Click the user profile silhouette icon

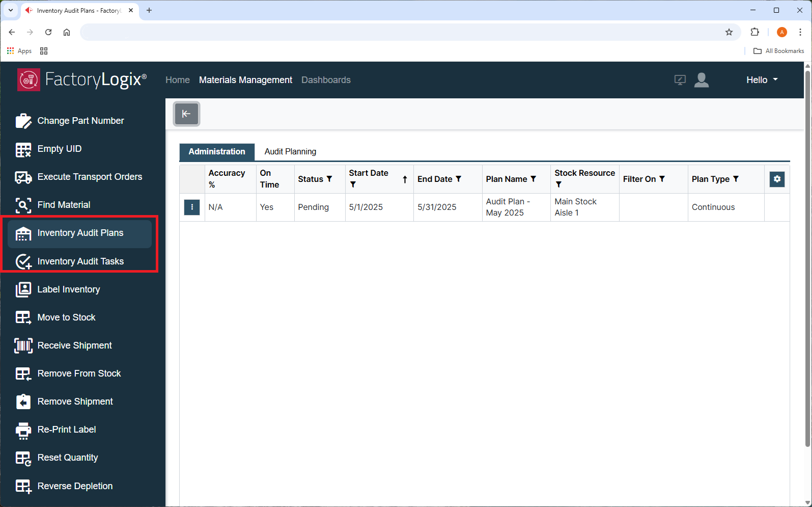[702, 80]
